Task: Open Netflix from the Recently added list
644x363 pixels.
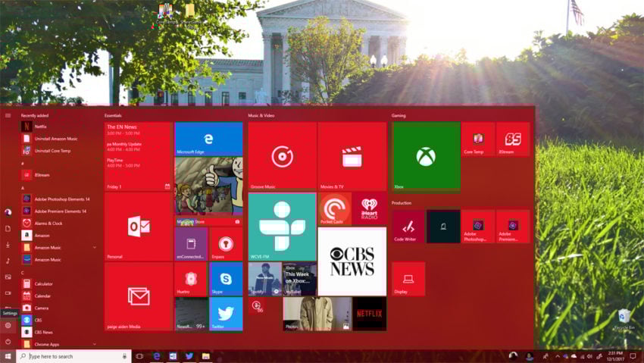Action: [x=60, y=127]
